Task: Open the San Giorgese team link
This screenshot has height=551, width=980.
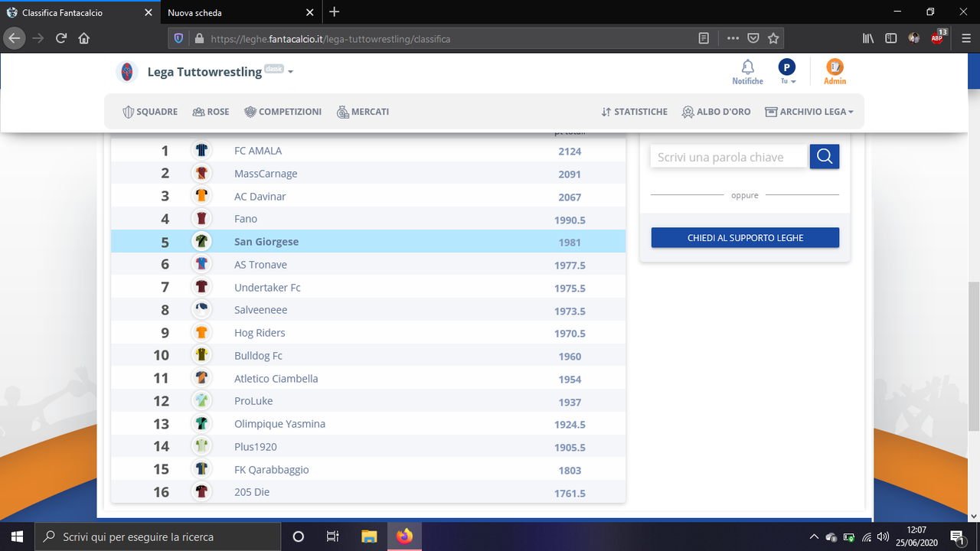Action: (266, 241)
